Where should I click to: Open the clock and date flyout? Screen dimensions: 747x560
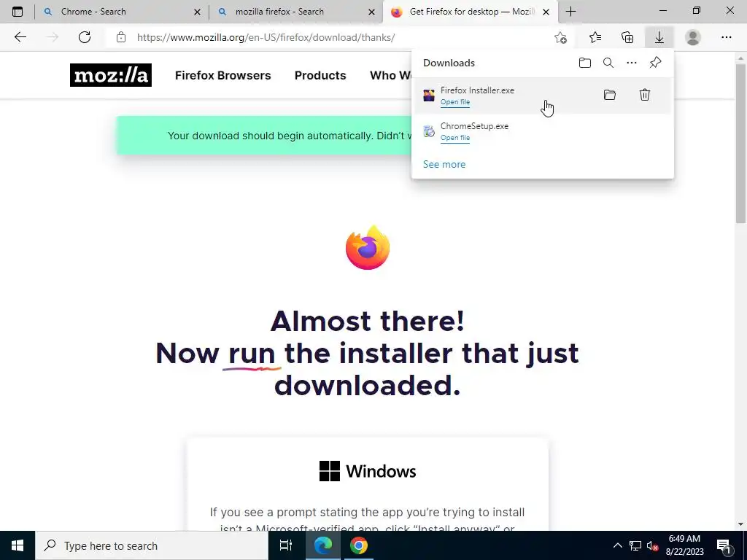pyautogui.click(x=684, y=545)
